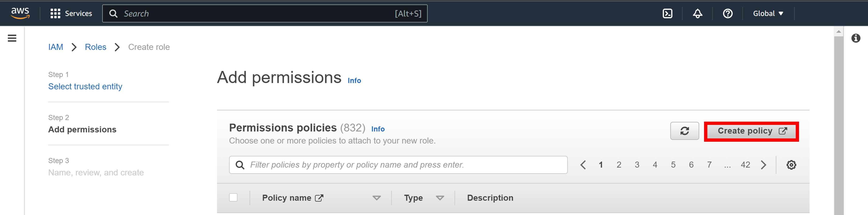Open the Permissions policies Info link
This screenshot has height=215, width=868.
tap(378, 129)
